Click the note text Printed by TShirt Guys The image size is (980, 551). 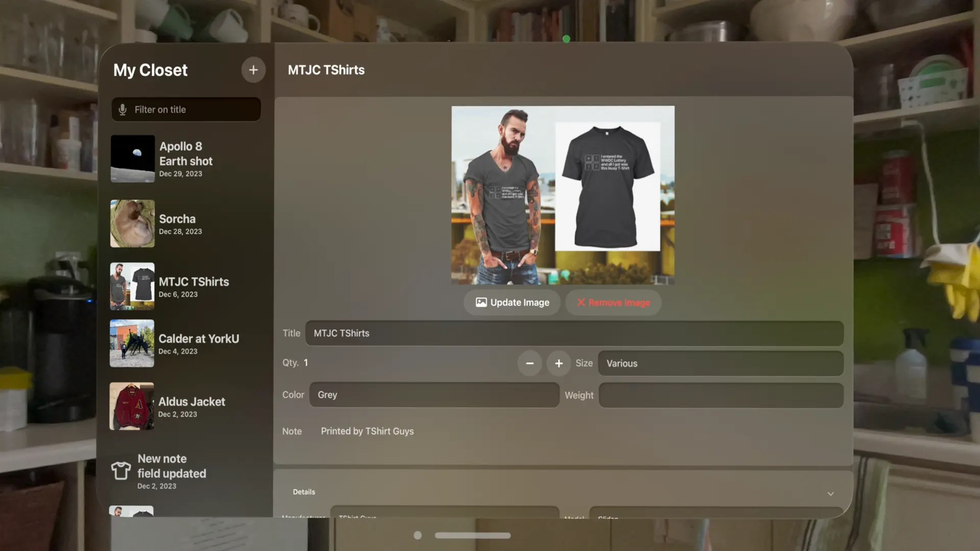pos(367,431)
